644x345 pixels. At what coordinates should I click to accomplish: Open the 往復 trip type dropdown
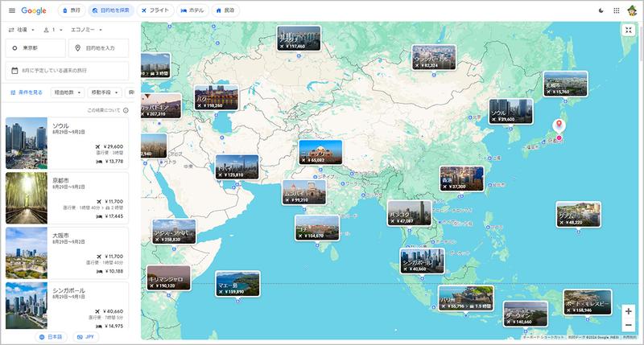22,30
